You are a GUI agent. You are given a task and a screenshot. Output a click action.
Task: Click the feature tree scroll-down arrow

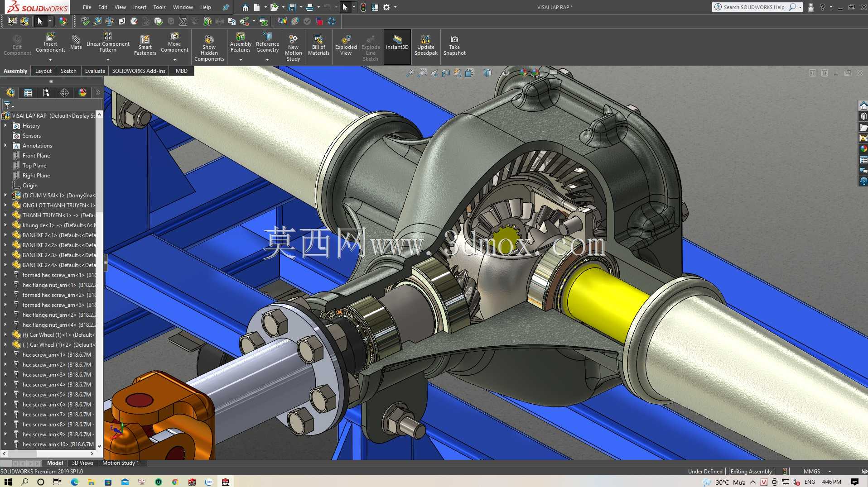click(99, 446)
